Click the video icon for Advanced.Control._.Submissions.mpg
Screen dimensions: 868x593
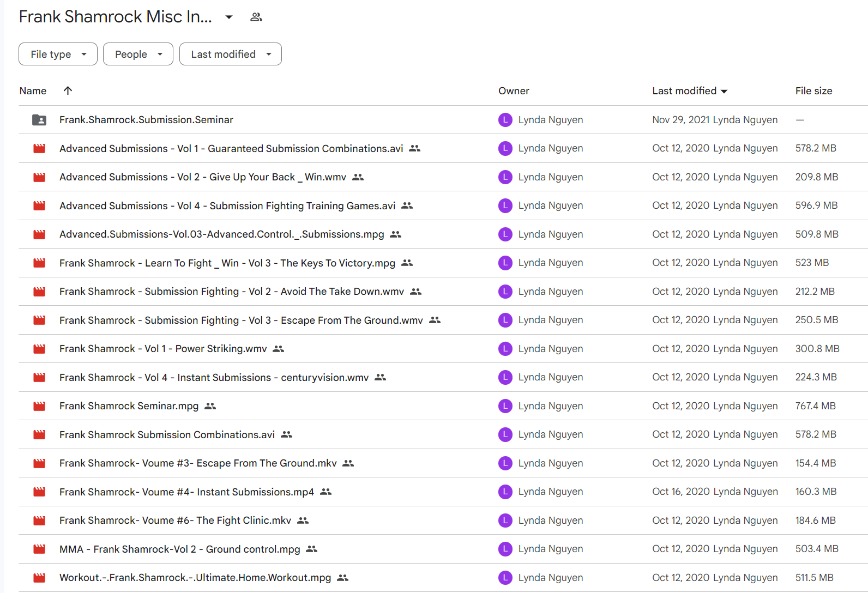(39, 234)
